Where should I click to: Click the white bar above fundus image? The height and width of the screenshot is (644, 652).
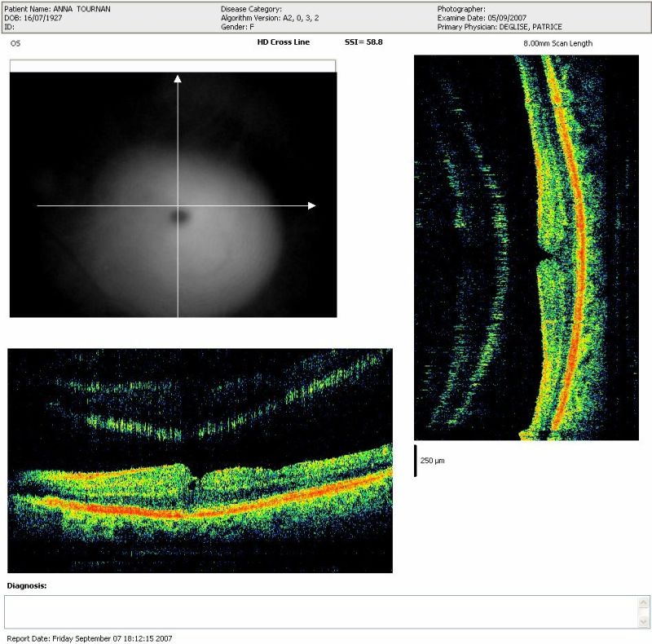172,66
